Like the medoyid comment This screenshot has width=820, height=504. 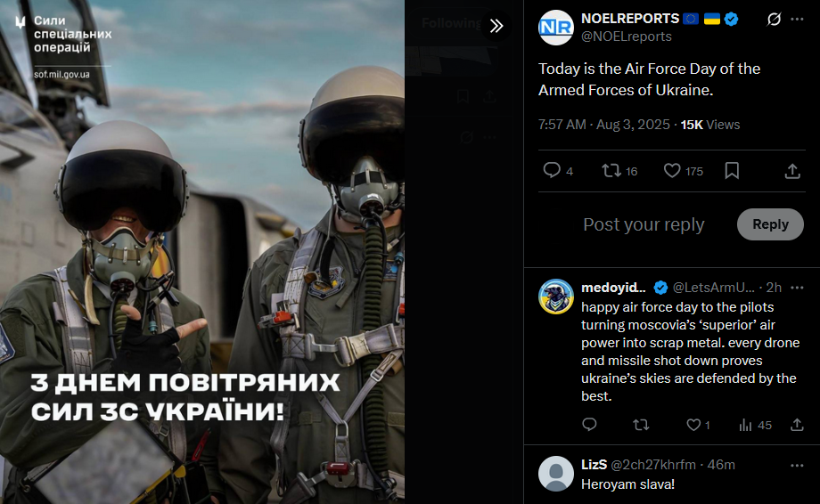tap(698, 425)
